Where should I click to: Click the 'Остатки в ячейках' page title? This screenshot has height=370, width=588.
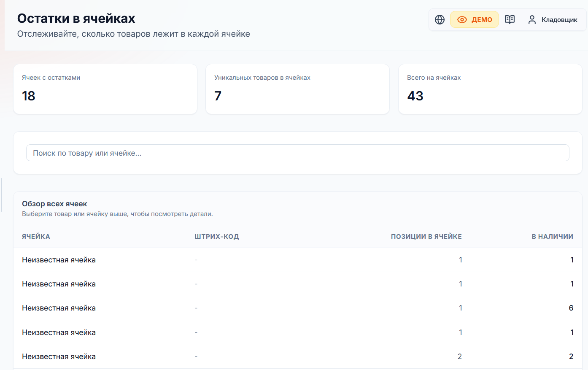[x=76, y=19]
